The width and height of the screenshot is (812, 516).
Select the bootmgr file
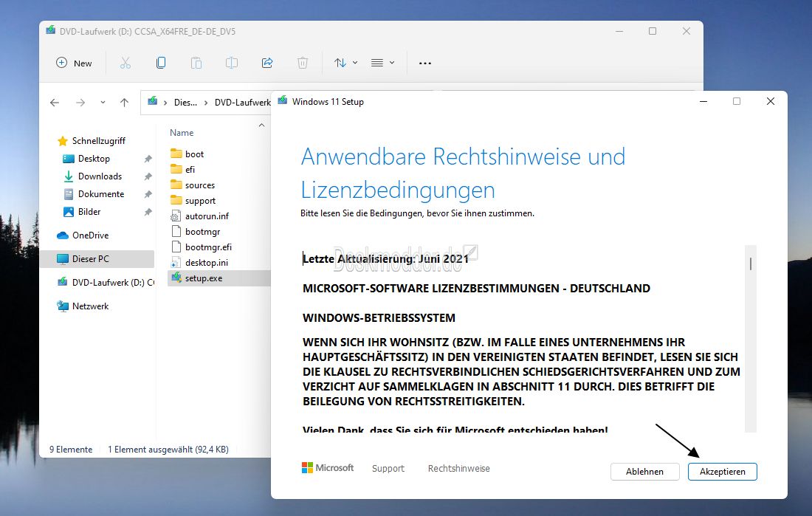(202, 232)
